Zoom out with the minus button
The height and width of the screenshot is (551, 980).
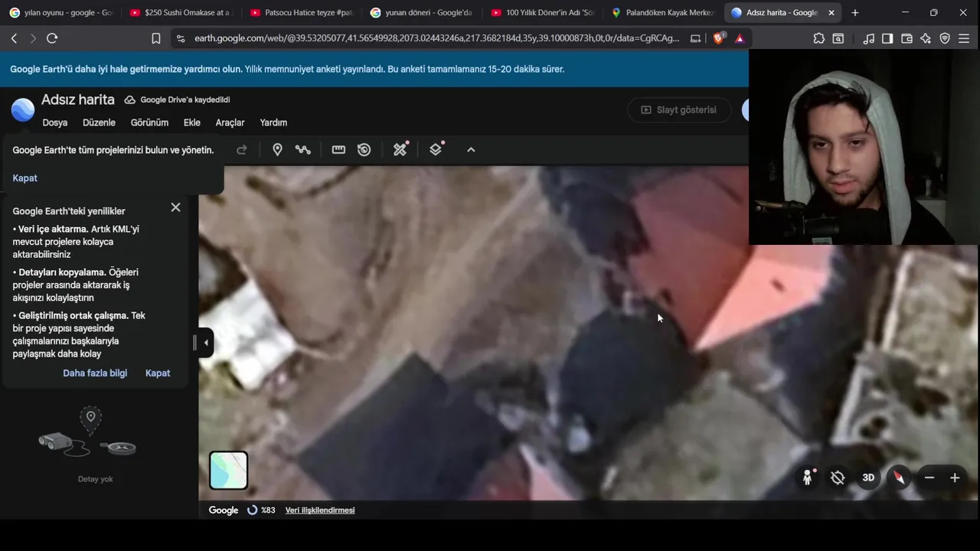tap(929, 478)
